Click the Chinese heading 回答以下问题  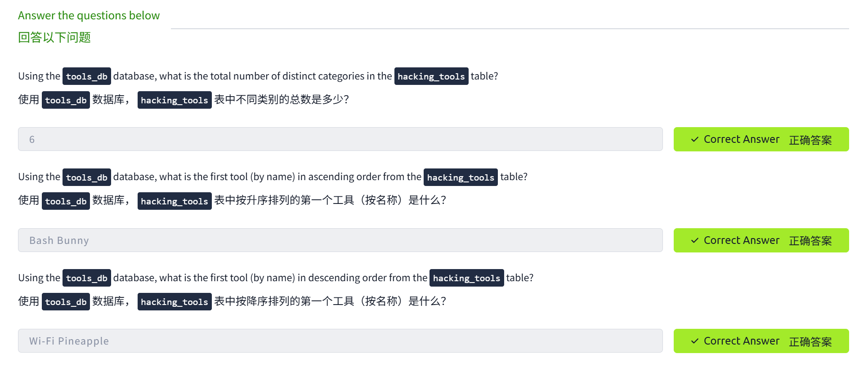click(54, 37)
